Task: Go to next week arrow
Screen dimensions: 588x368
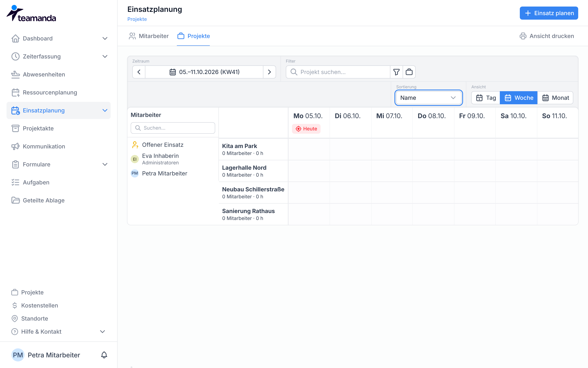Action: click(x=269, y=72)
